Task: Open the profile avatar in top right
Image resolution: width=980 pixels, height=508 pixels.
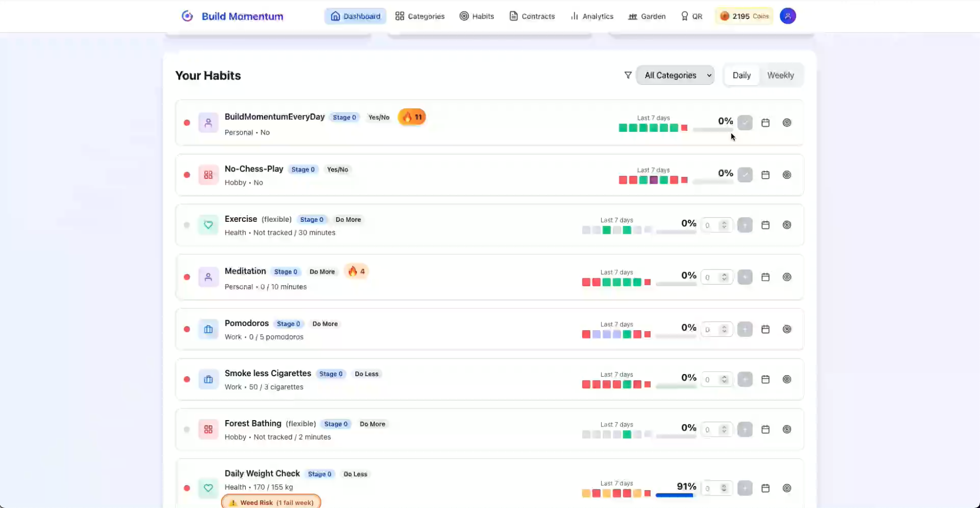Action: pos(788,16)
